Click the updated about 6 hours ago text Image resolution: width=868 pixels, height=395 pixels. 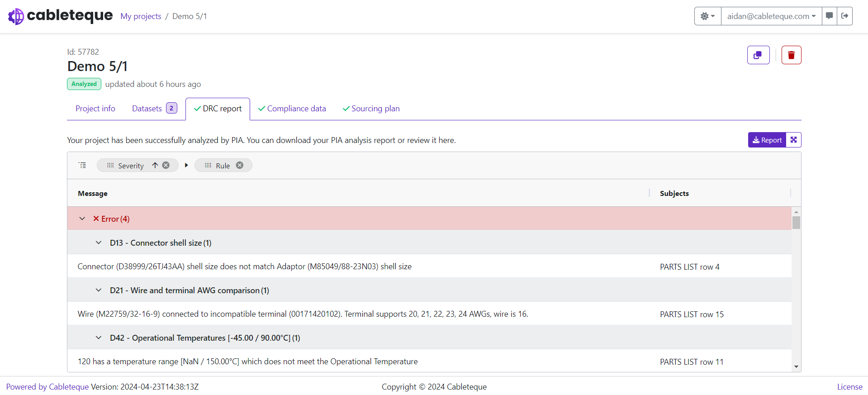pyautogui.click(x=153, y=84)
